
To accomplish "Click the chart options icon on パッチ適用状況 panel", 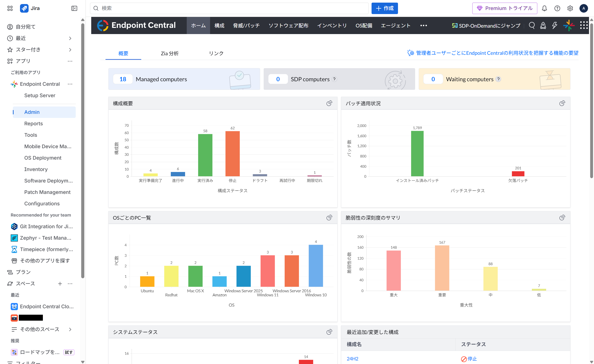I will [x=562, y=103].
